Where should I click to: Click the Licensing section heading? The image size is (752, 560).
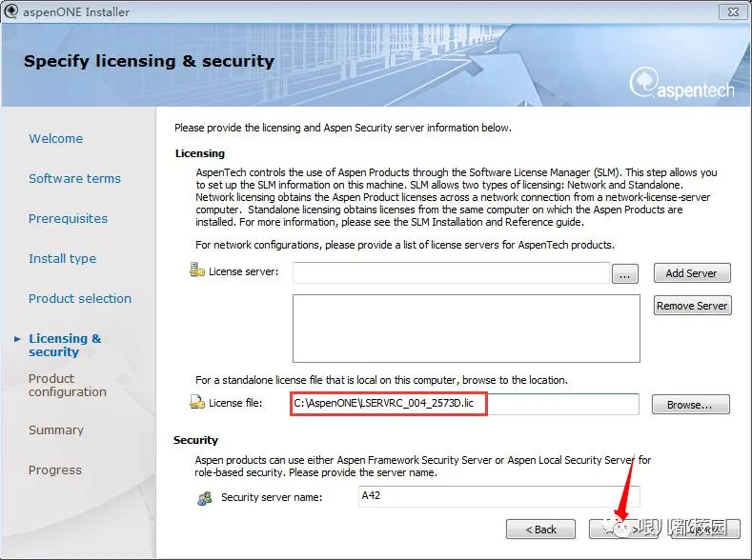[x=200, y=153]
